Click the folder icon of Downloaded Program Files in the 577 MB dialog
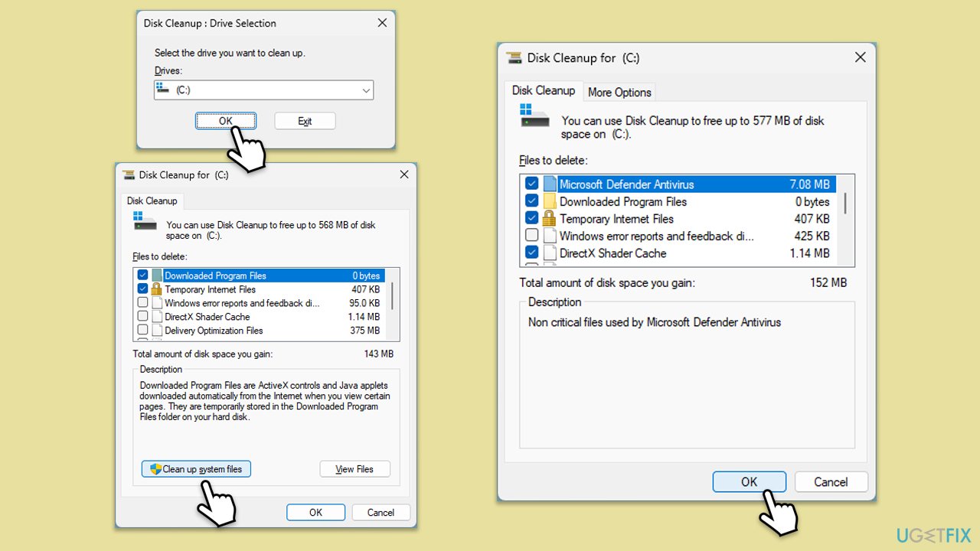Image resolution: width=980 pixels, height=551 pixels. tap(550, 202)
